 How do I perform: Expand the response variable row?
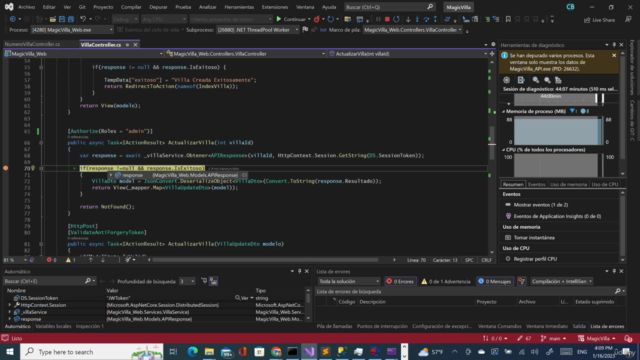[x=10, y=319]
